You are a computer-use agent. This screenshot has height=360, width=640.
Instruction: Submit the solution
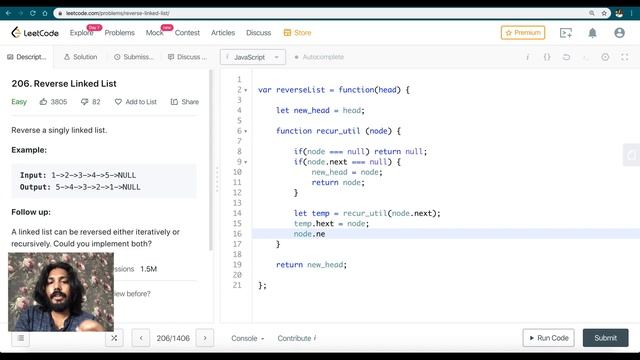coord(605,338)
